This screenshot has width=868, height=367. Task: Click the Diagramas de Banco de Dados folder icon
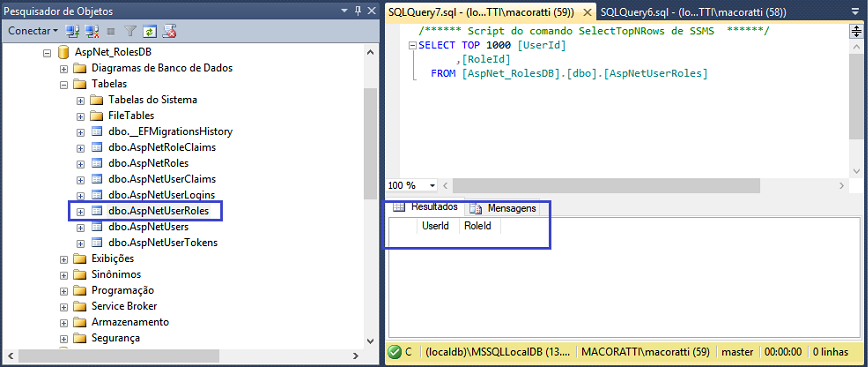[x=80, y=69]
